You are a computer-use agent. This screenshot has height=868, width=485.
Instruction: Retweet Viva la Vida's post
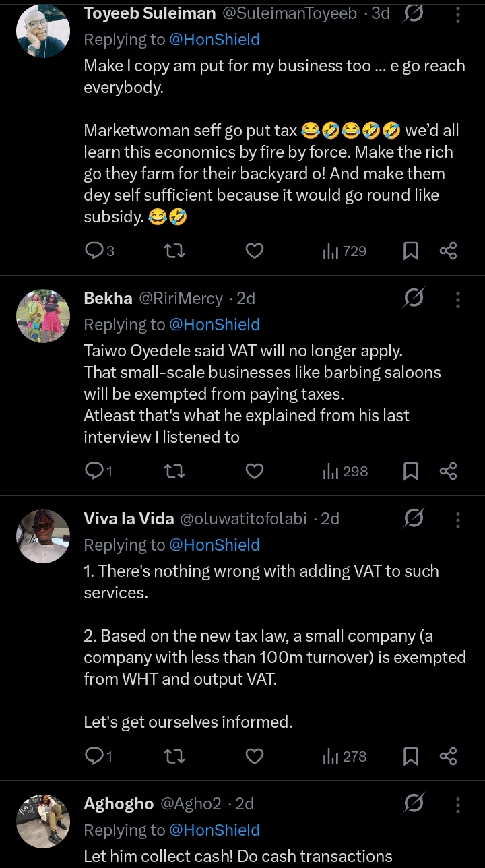click(x=174, y=757)
